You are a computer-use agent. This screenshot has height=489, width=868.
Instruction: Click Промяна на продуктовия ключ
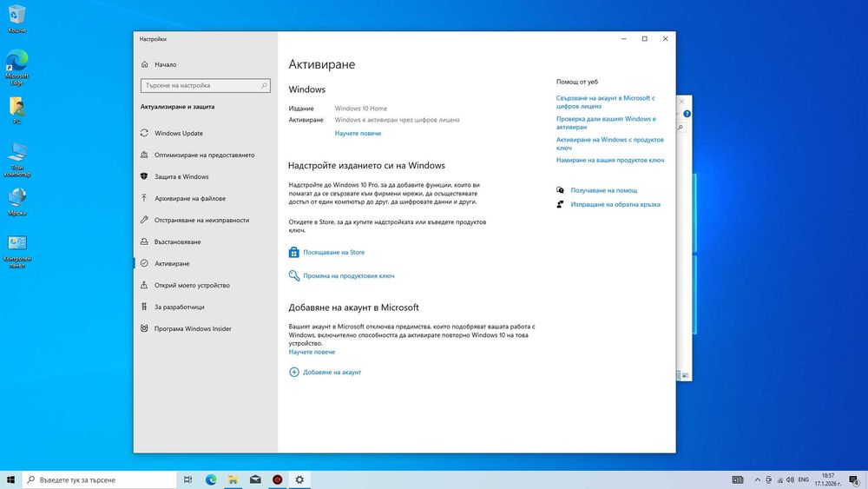coord(349,276)
